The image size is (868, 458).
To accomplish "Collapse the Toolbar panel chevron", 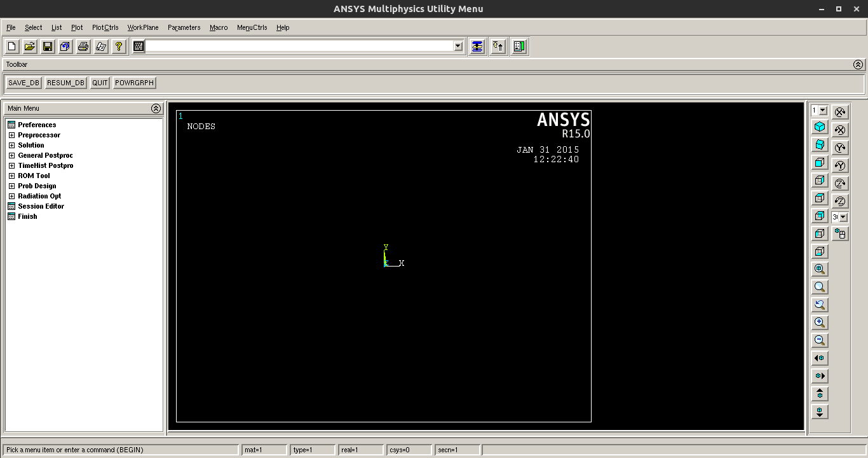I will click(x=858, y=64).
